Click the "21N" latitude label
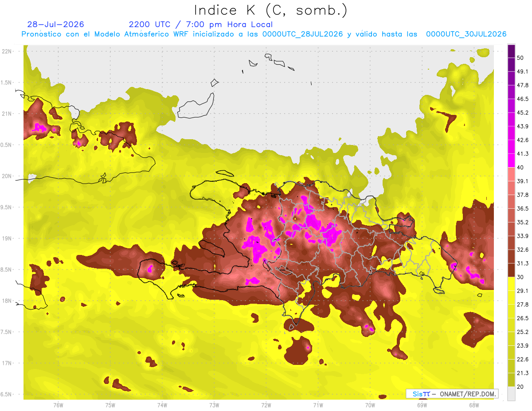The image size is (532, 411). 8,114
